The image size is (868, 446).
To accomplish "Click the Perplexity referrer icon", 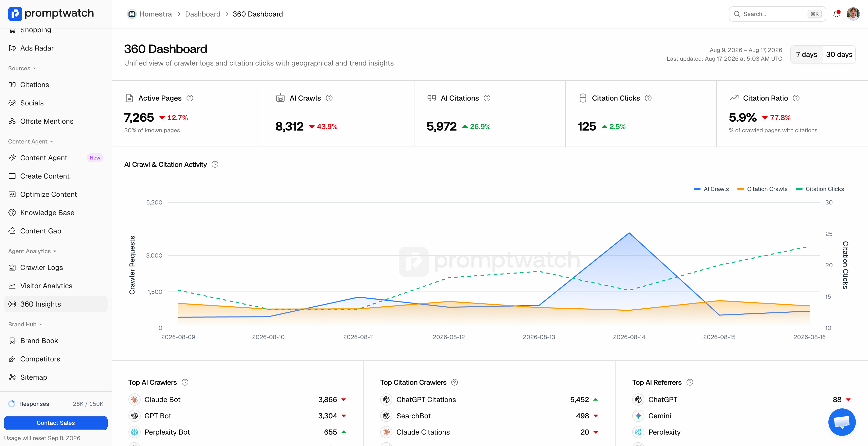I will pyautogui.click(x=638, y=432).
